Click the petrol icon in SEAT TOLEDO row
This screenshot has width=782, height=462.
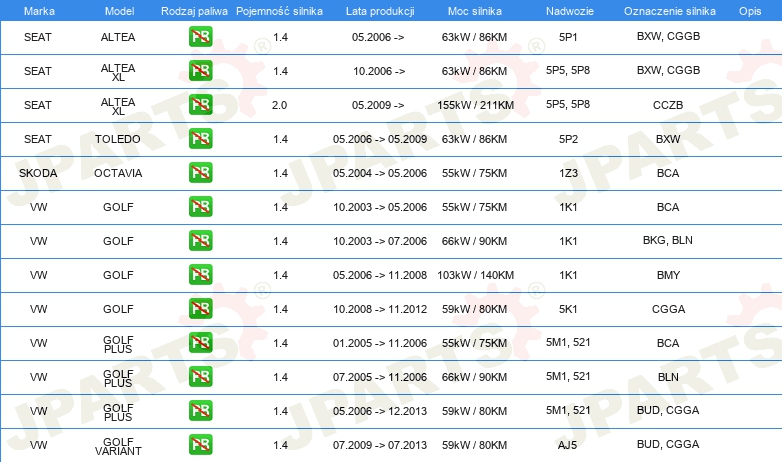click(200, 139)
